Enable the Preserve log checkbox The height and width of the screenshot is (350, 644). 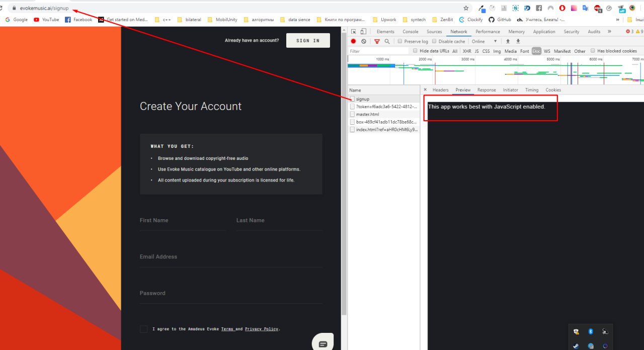tap(400, 41)
